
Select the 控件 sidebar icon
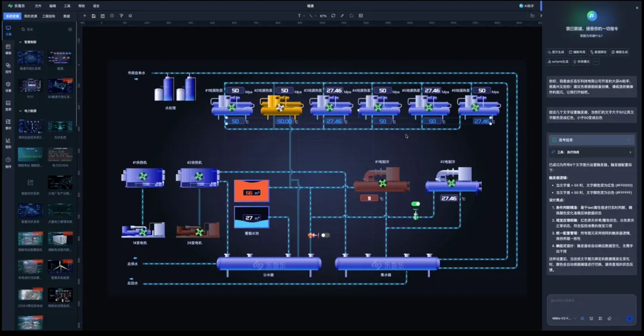(8, 68)
